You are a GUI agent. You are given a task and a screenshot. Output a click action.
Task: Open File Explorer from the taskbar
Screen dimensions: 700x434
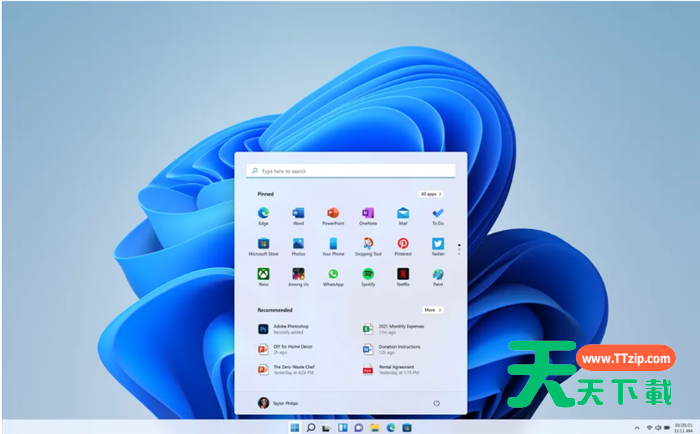point(375,428)
